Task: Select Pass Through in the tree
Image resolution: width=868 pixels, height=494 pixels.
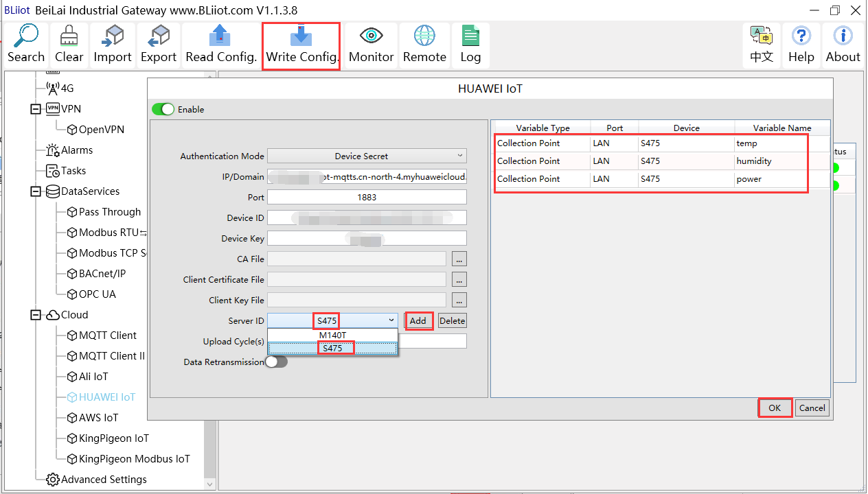Action: pyautogui.click(x=104, y=212)
